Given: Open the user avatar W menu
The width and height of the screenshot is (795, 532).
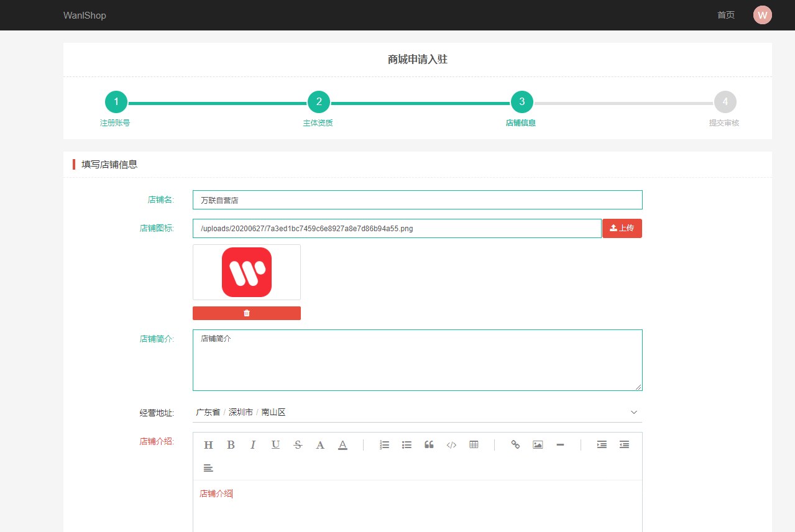Looking at the screenshot, I should [x=762, y=15].
